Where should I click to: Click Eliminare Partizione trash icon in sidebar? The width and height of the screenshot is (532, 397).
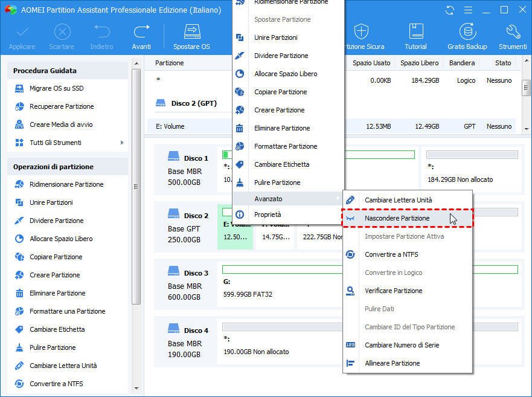pos(19,293)
